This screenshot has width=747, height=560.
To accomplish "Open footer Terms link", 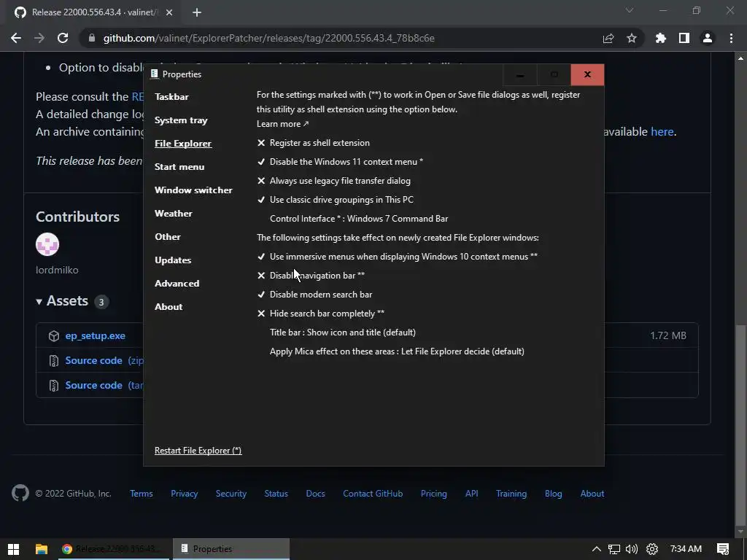I will pos(142,494).
